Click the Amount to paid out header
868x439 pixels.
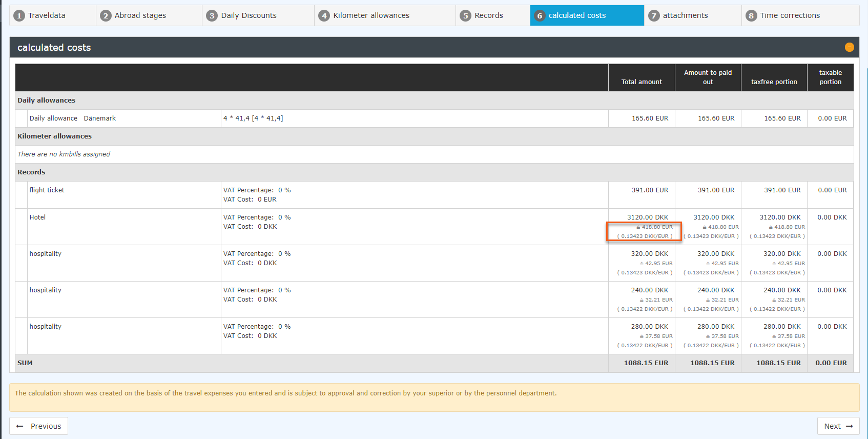tap(708, 77)
